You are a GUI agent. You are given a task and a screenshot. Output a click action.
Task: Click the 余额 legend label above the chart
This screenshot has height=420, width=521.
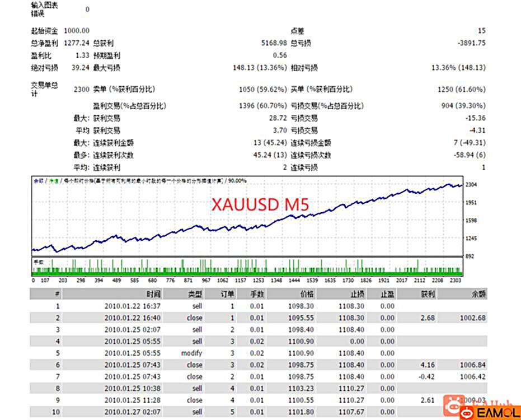[x=39, y=181]
